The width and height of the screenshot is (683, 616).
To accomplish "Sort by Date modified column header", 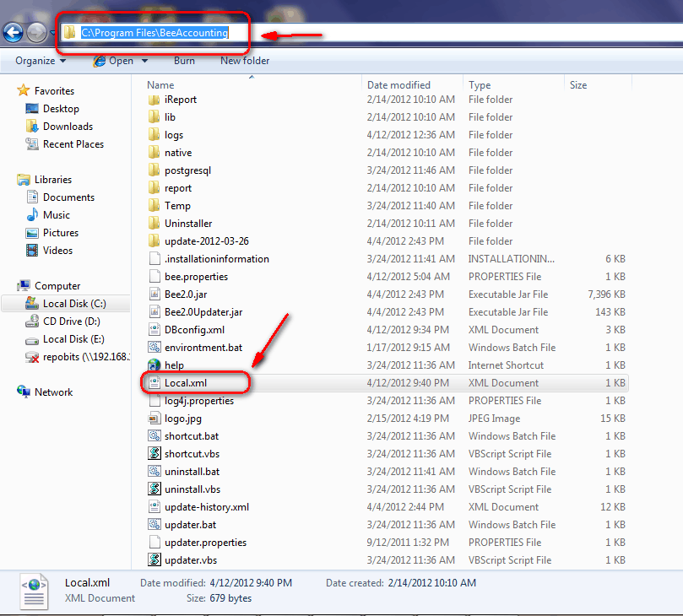I will click(x=398, y=85).
